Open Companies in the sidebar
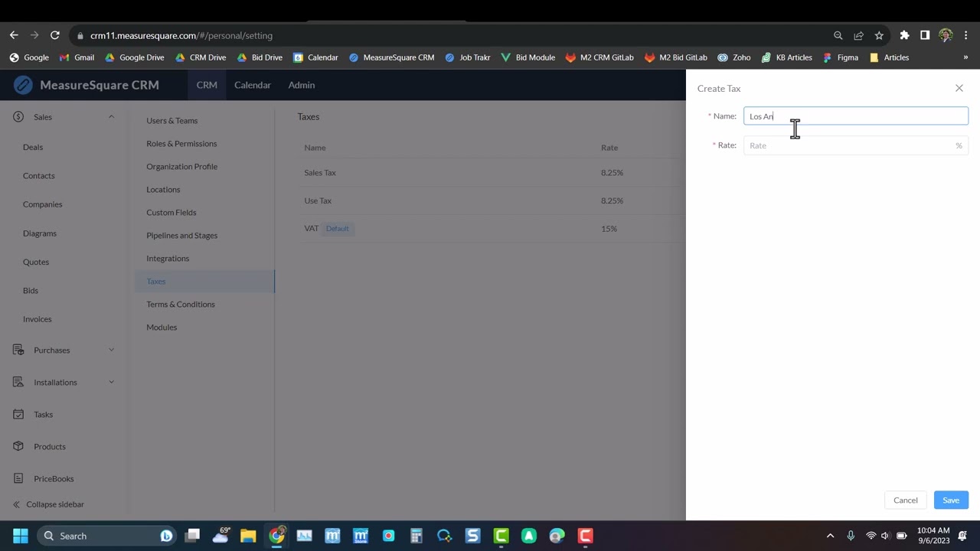 click(x=43, y=204)
